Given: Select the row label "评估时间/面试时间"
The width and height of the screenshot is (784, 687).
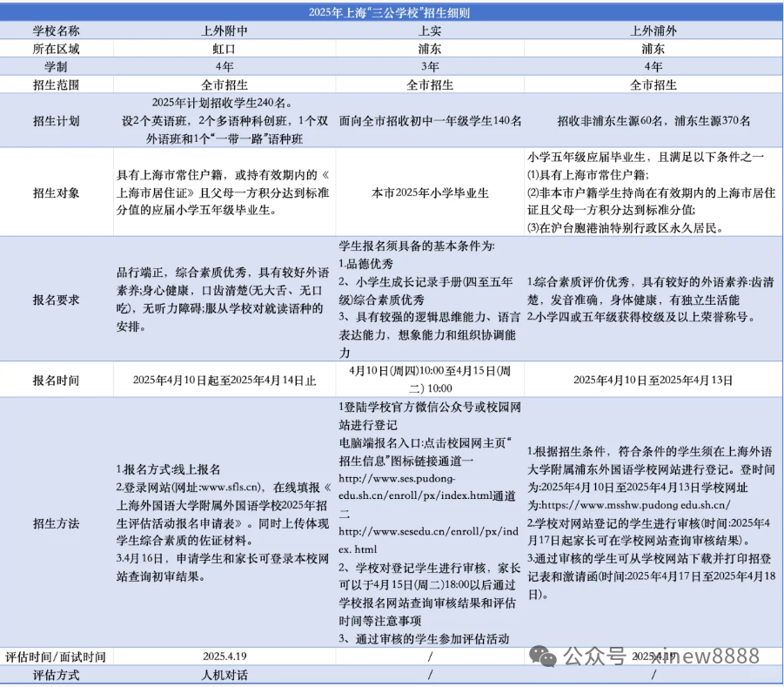Looking at the screenshot, I should pos(56,657).
